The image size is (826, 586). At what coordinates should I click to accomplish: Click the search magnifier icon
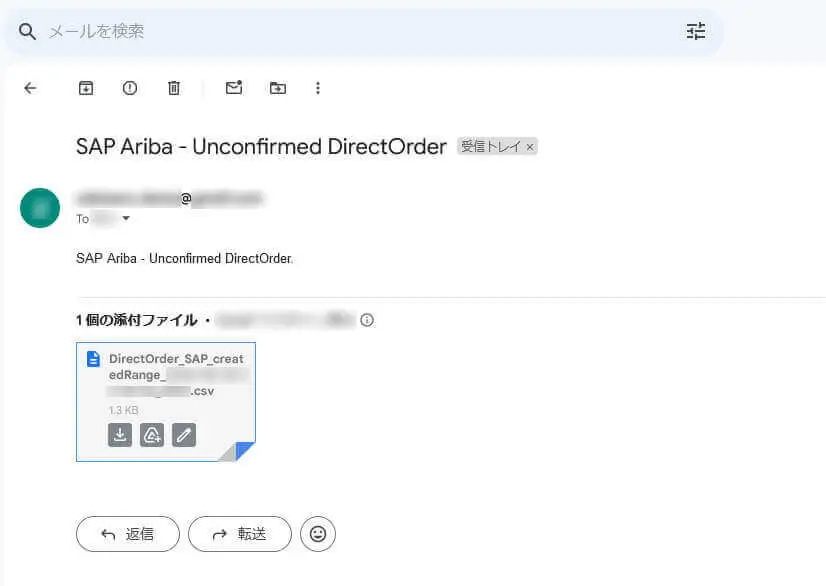click(x=27, y=32)
